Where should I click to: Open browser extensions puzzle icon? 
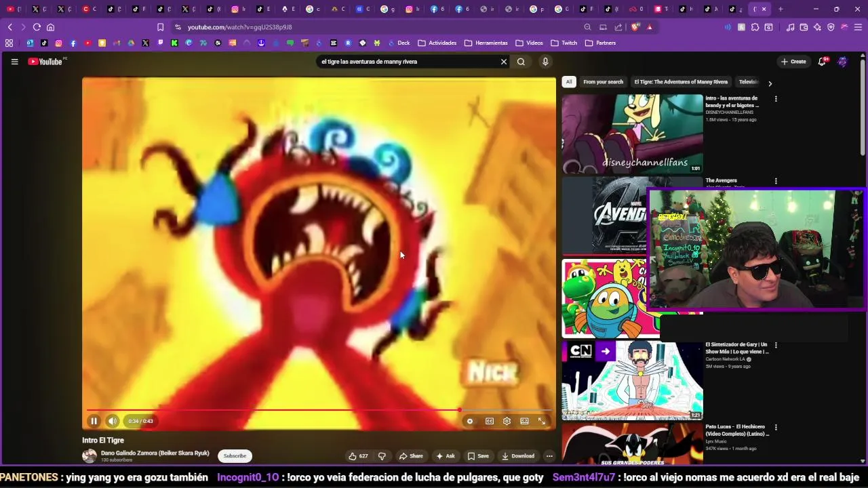(x=755, y=27)
